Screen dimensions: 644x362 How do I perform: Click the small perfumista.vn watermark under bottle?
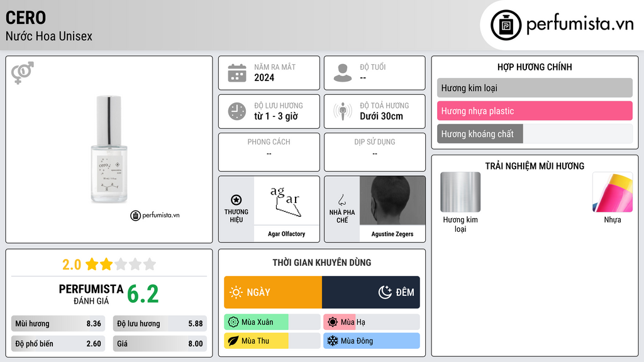click(x=155, y=215)
